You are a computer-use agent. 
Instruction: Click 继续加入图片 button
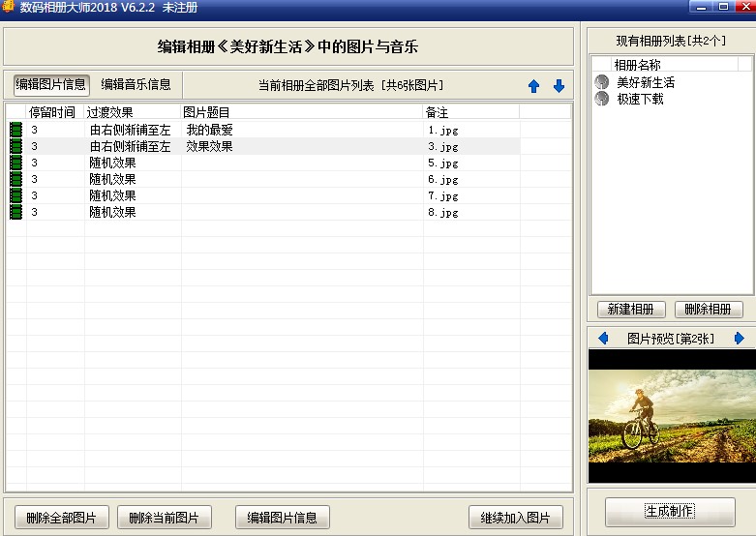[x=515, y=518]
